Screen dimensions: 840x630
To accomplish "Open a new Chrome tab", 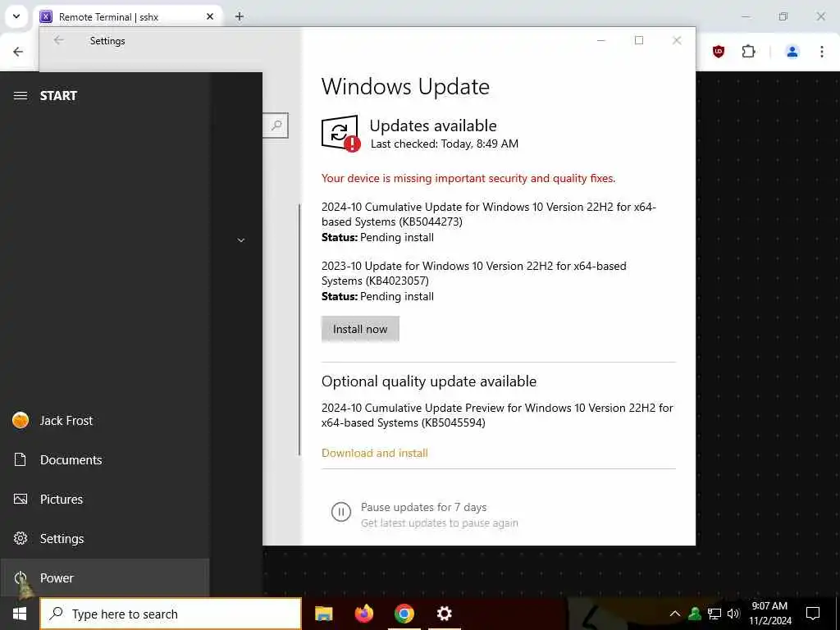I will pos(240,16).
